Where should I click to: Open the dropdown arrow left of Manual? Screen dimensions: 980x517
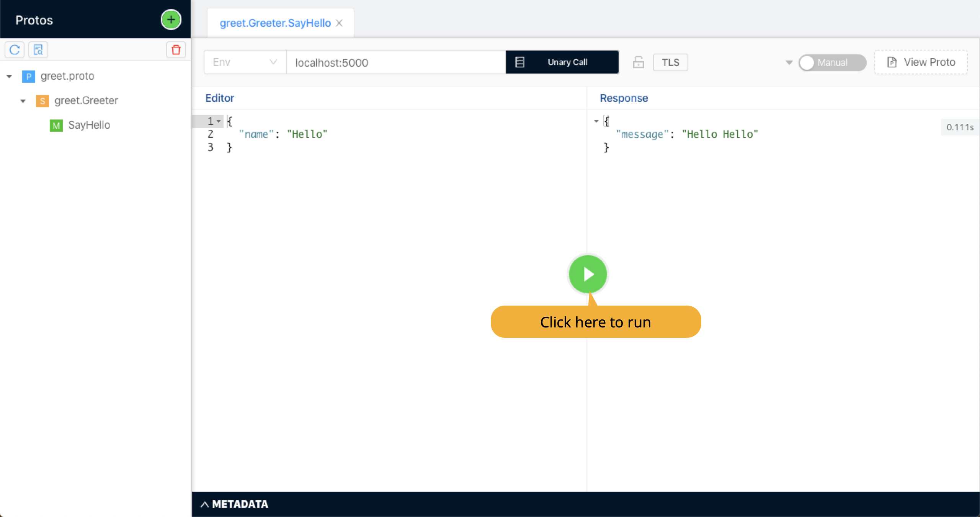(x=789, y=62)
